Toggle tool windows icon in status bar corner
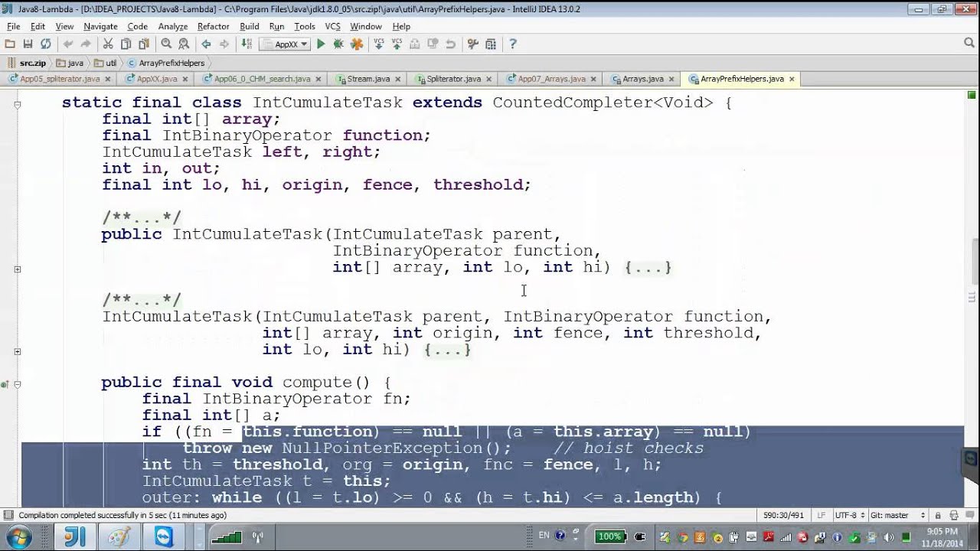The width and height of the screenshot is (980, 551). coord(8,515)
